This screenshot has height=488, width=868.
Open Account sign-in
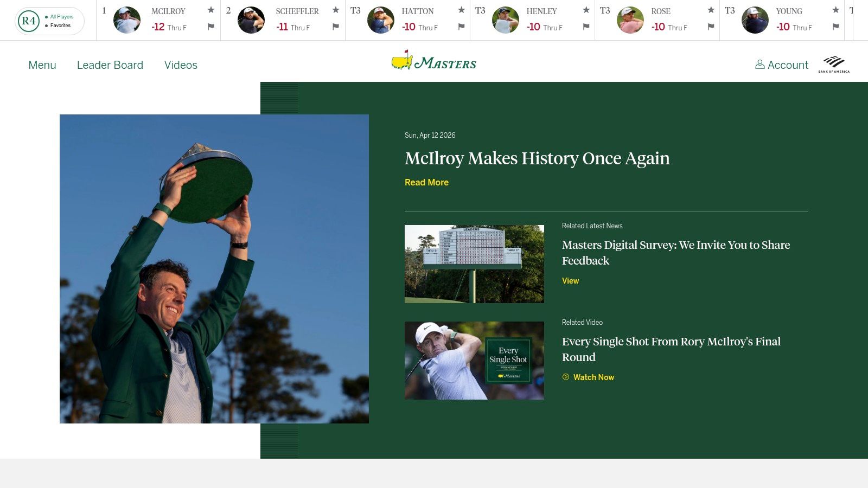[782, 65]
